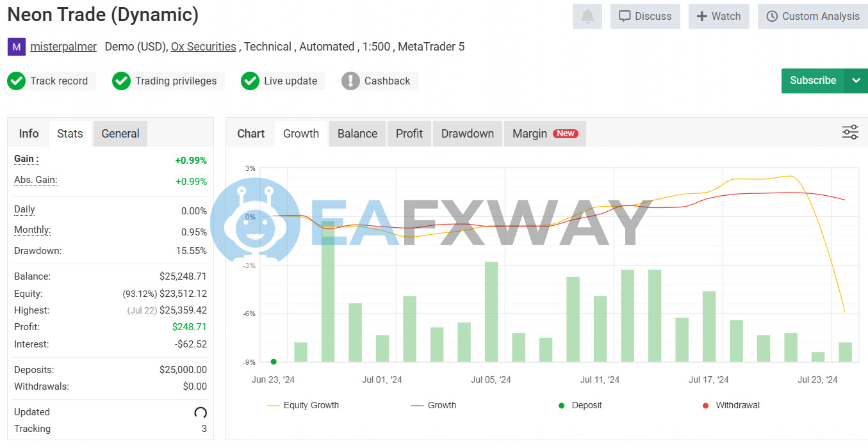Toggle Deposit legend marker
The image size is (868, 446).
(580, 405)
